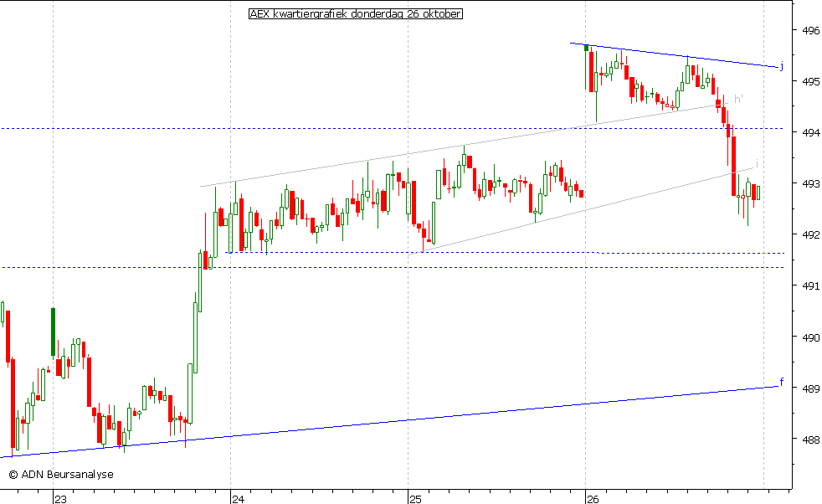822x504 pixels.
Task: Click date label 25 on time axis
Action: pyautogui.click(x=416, y=499)
